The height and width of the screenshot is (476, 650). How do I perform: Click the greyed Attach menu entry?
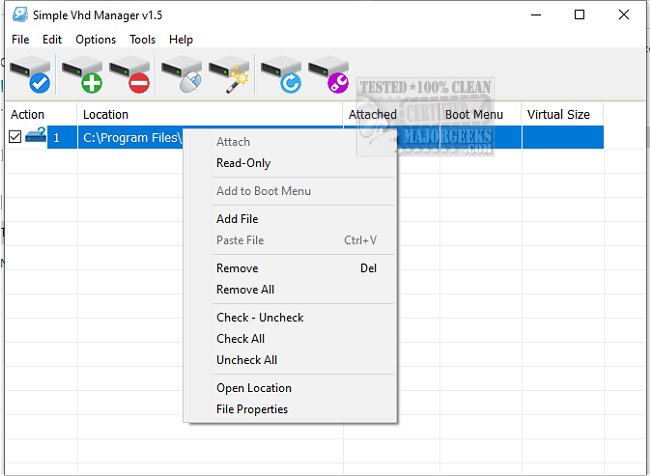click(290, 142)
